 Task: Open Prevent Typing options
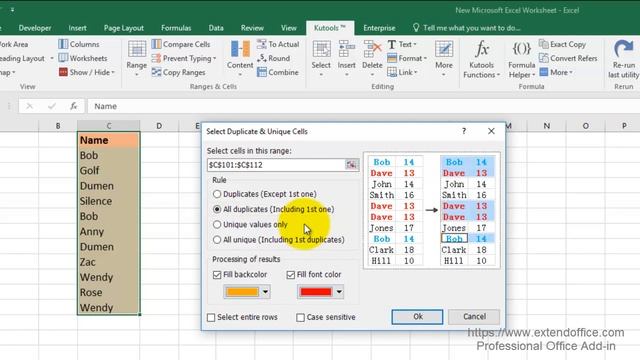pos(184,58)
